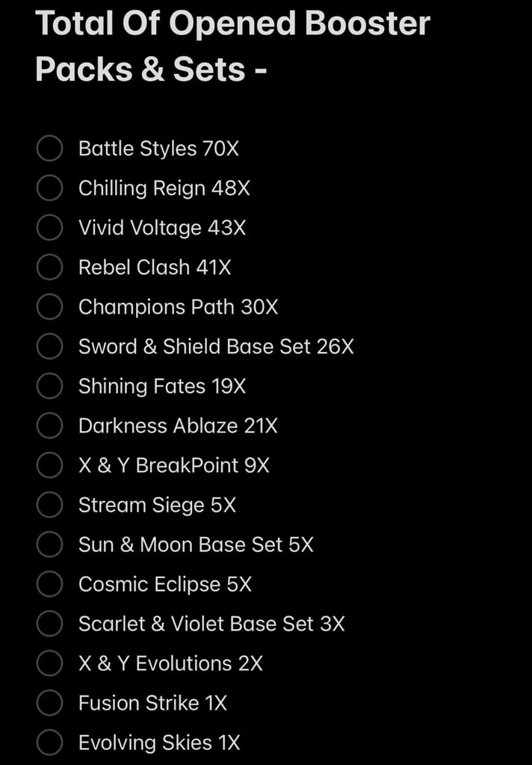Viewport: 532px width, 765px height.
Task: Check the Fusion Strike 1X circle
Action: coord(49,702)
